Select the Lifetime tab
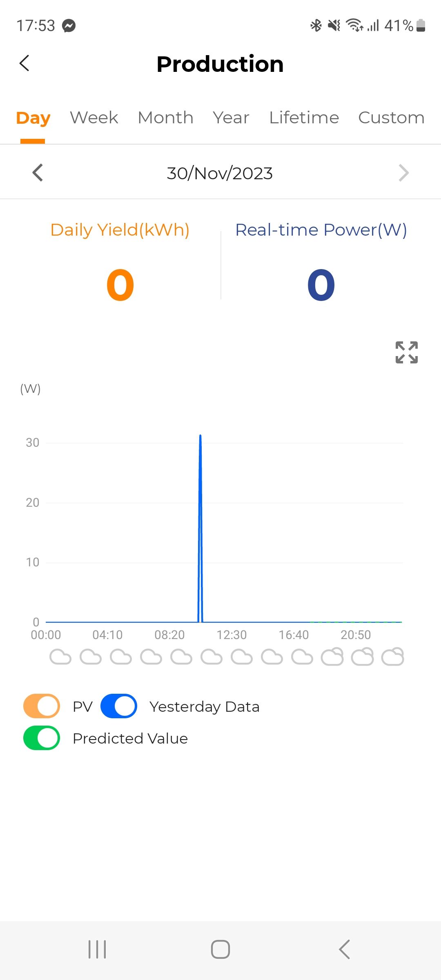The width and height of the screenshot is (441, 980). click(x=304, y=118)
